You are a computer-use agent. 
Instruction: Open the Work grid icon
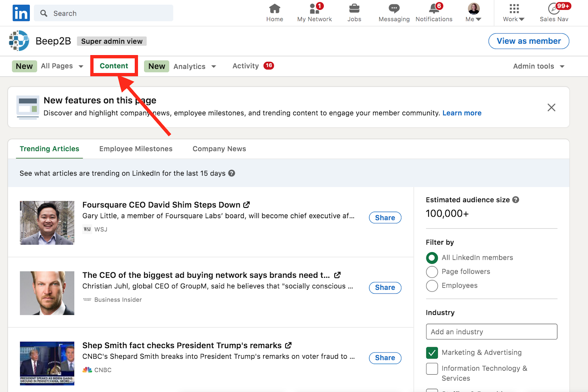pos(514,8)
